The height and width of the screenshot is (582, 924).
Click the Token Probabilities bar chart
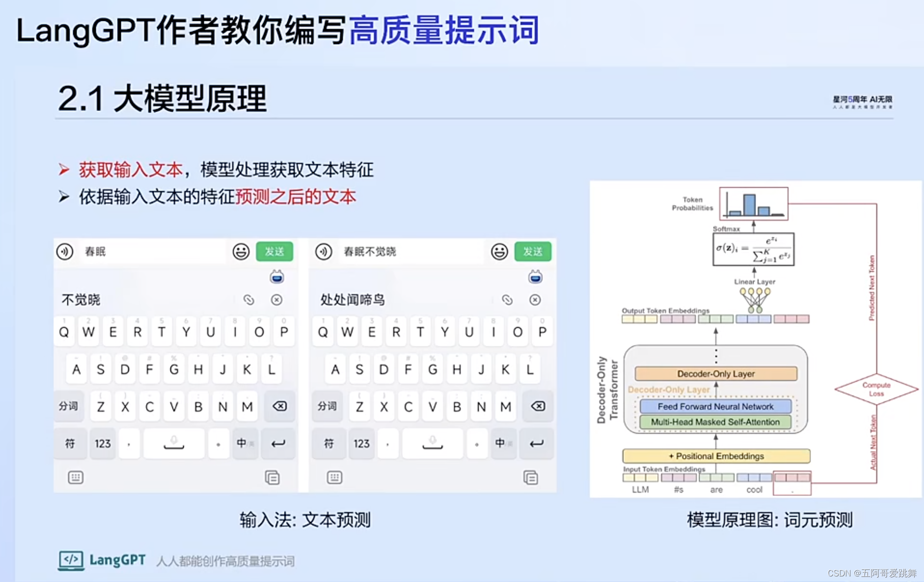pyautogui.click(x=753, y=204)
